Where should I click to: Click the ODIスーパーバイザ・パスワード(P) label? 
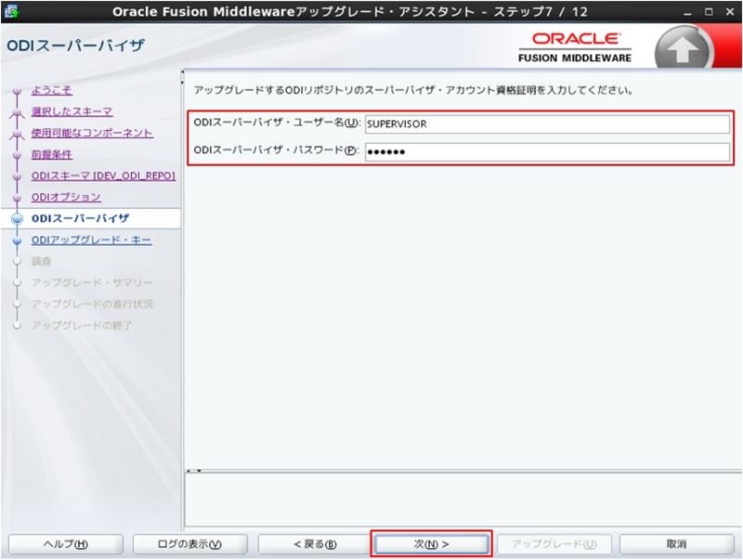pyautogui.click(x=276, y=150)
